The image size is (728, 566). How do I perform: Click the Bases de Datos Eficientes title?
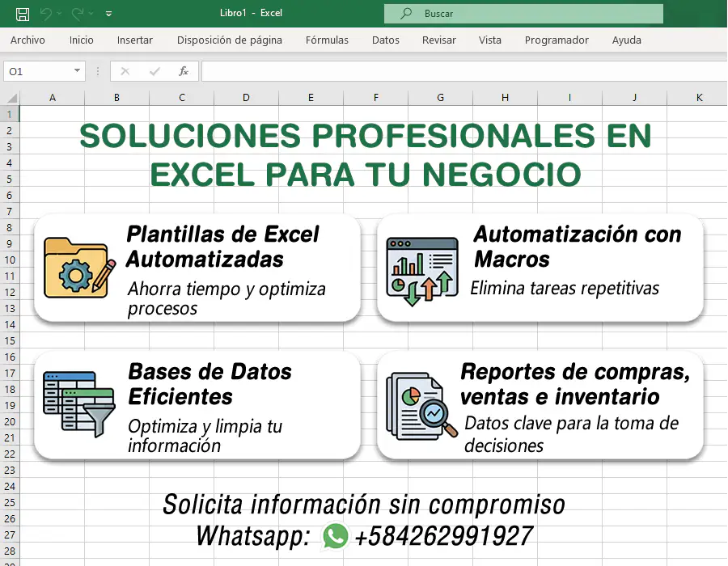tap(210, 384)
